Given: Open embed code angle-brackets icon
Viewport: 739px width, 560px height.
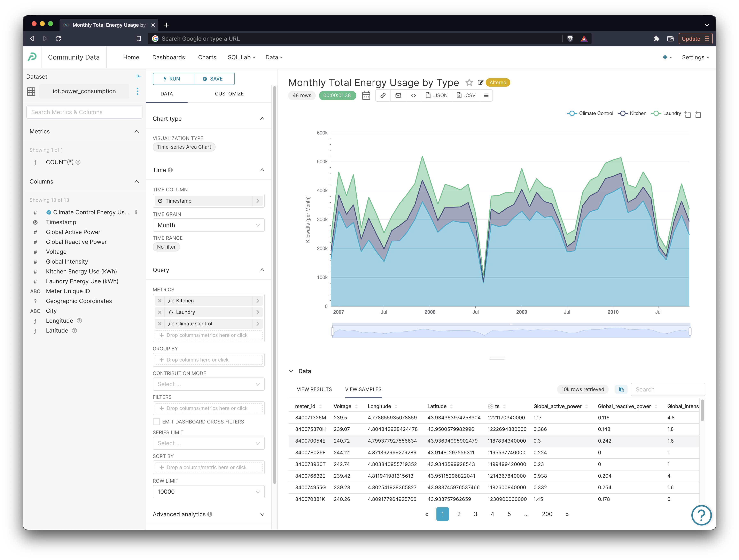Looking at the screenshot, I should pos(413,96).
